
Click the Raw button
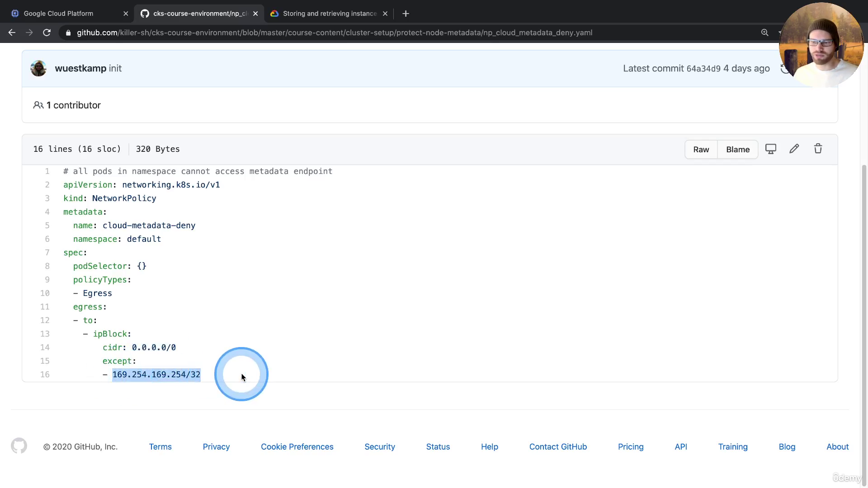click(x=701, y=150)
